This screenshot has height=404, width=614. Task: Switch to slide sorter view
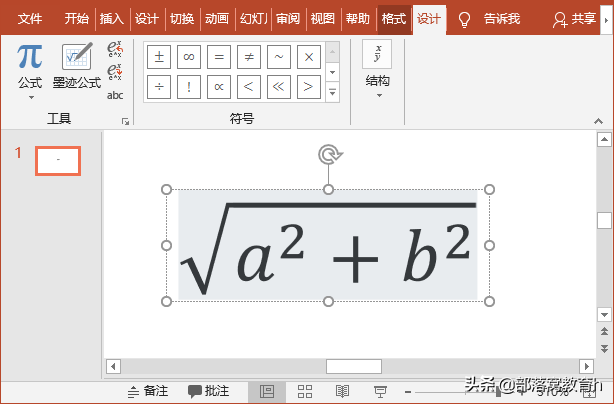tap(305, 391)
